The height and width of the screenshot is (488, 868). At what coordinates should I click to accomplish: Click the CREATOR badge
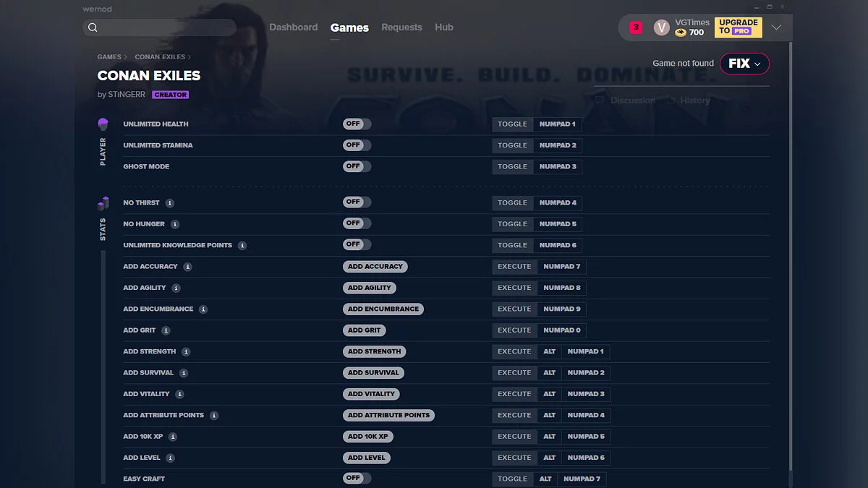pyautogui.click(x=171, y=95)
